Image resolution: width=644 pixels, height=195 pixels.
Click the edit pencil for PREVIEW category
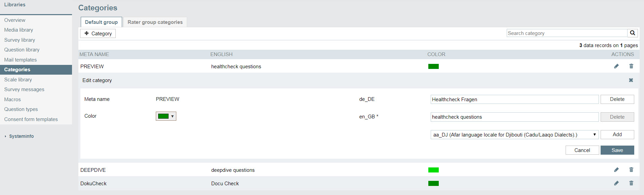[616, 66]
